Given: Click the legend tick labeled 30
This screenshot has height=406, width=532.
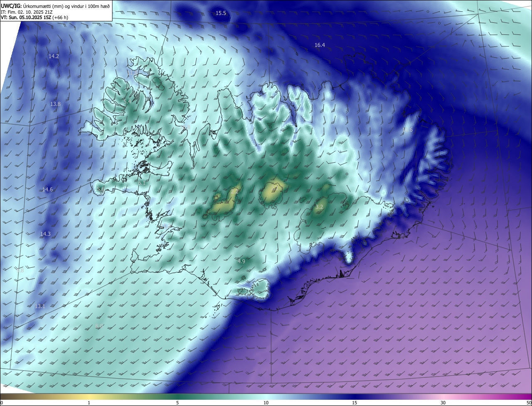Looking at the screenshot, I should coord(443,403).
